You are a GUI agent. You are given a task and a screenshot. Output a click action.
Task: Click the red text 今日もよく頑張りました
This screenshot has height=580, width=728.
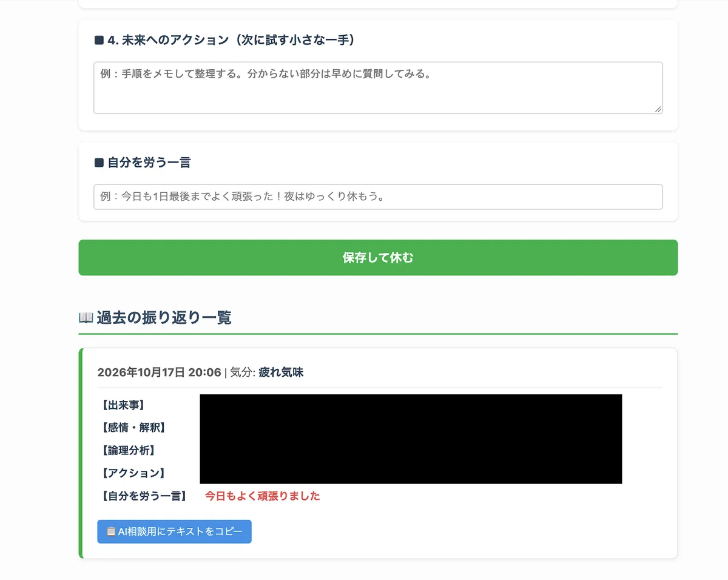coord(263,496)
